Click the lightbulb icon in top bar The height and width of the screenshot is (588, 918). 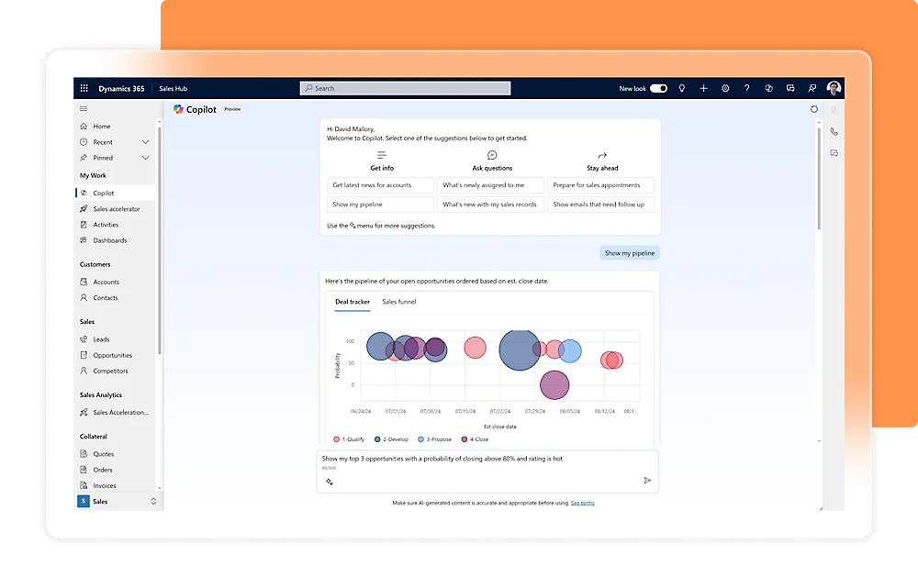(x=681, y=88)
